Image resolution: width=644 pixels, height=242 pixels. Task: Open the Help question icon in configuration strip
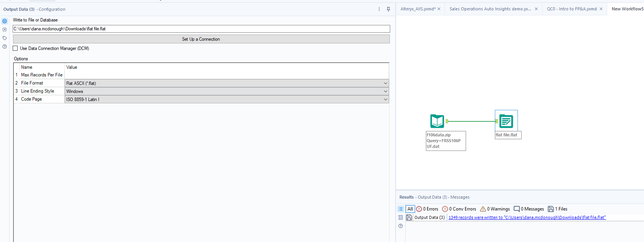[x=5, y=46]
